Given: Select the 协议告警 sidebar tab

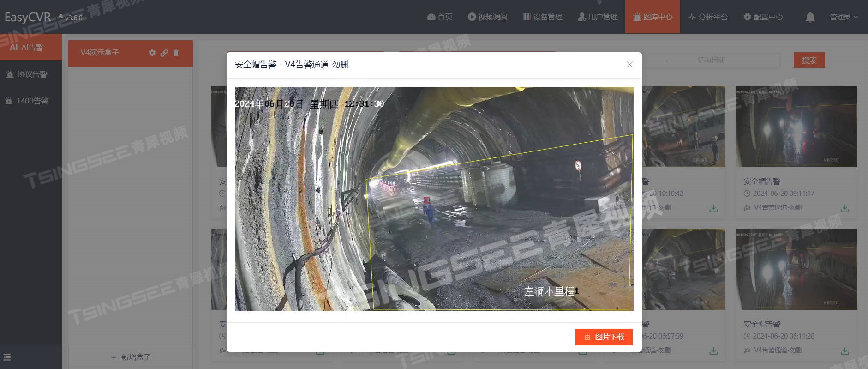Looking at the screenshot, I should click(31, 74).
